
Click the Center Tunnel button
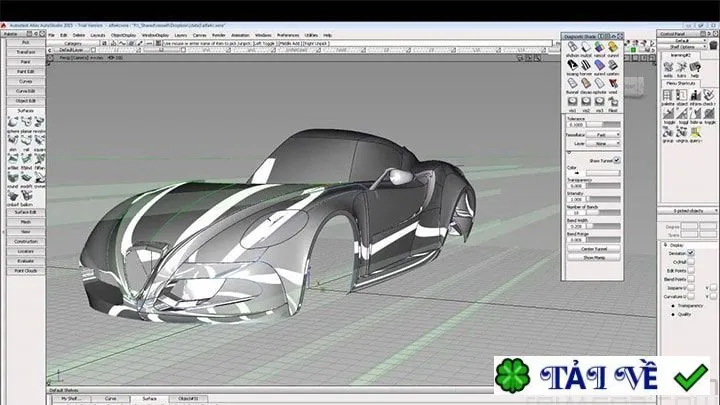(x=594, y=248)
